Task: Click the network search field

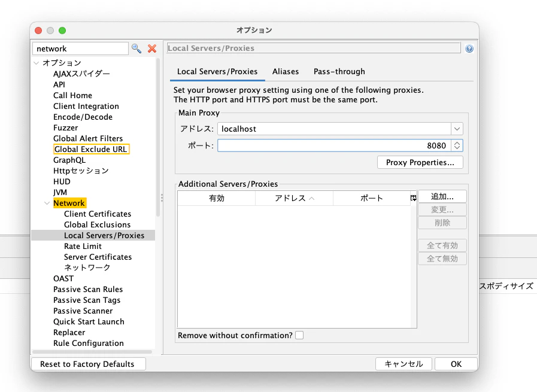Action: [x=80, y=48]
